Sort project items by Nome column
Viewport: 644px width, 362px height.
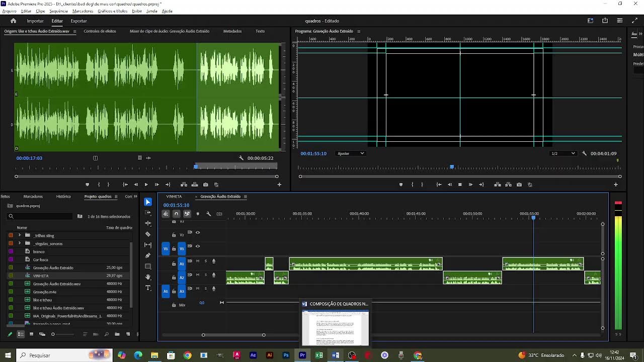click(x=22, y=227)
